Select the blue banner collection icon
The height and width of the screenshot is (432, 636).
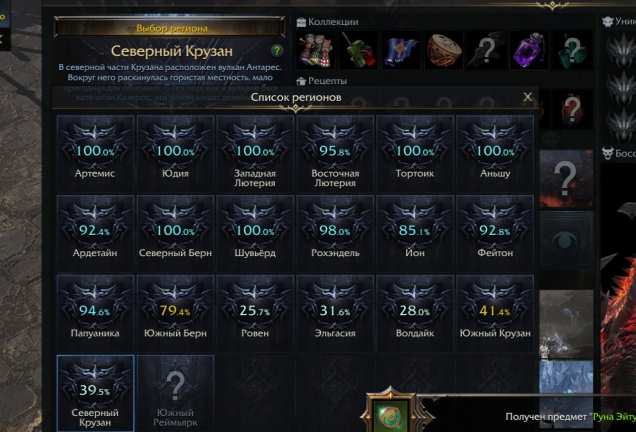pos(401,51)
